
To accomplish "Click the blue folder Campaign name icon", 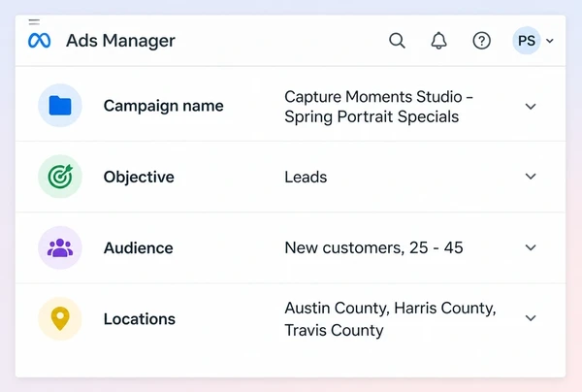I will [60, 106].
